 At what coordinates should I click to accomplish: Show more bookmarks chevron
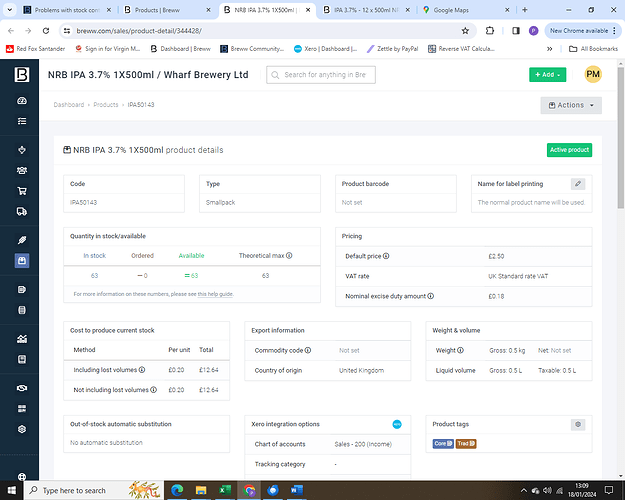[549, 49]
